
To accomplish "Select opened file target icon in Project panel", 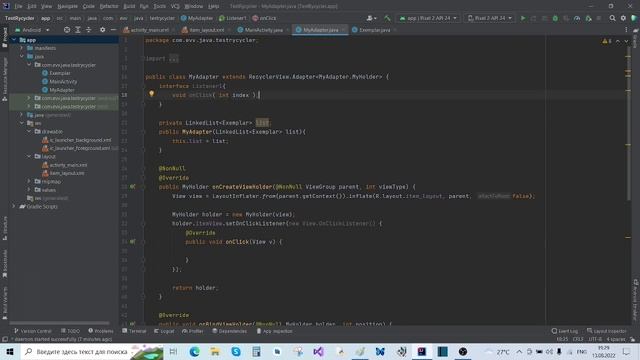I will (67, 30).
